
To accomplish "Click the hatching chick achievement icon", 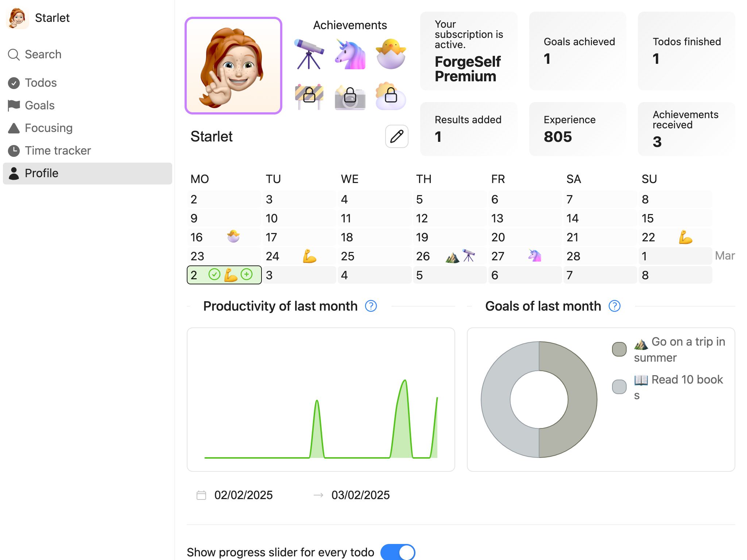I will 391,54.
